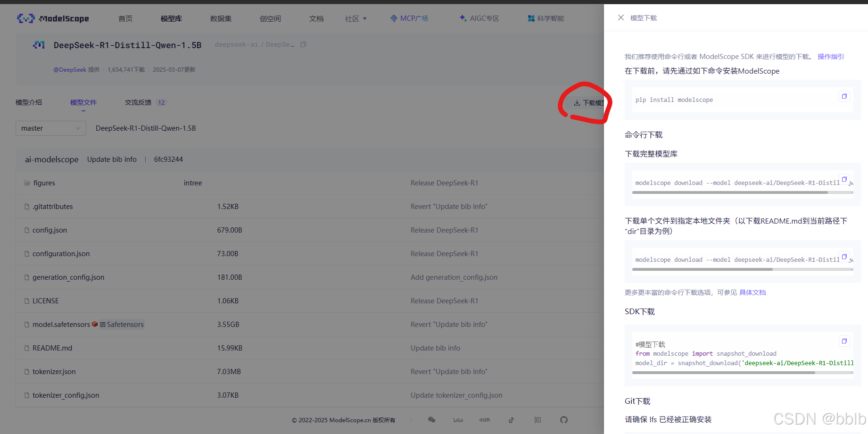Open the 具体文档 link

752,292
